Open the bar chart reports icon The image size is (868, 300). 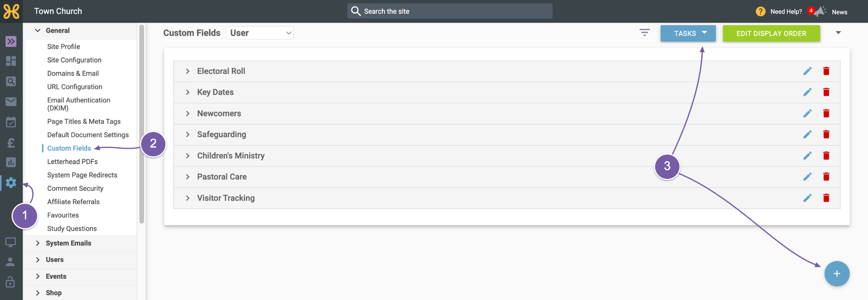point(11,162)
